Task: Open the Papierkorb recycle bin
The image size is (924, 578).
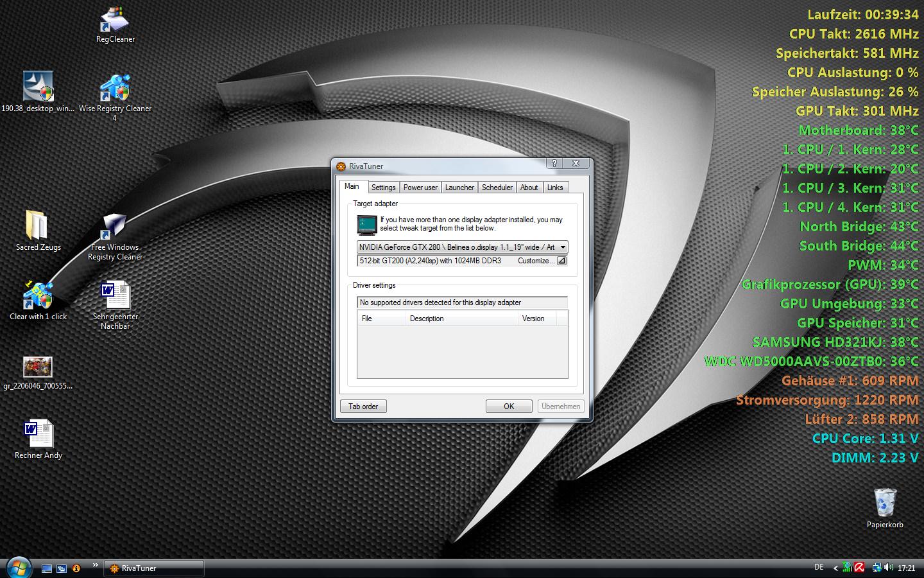Action: [885, 508]
